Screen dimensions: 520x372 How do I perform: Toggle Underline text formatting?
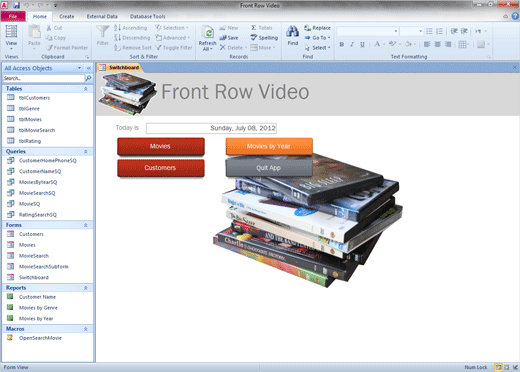pyautogui.click(x=362, y=44)
